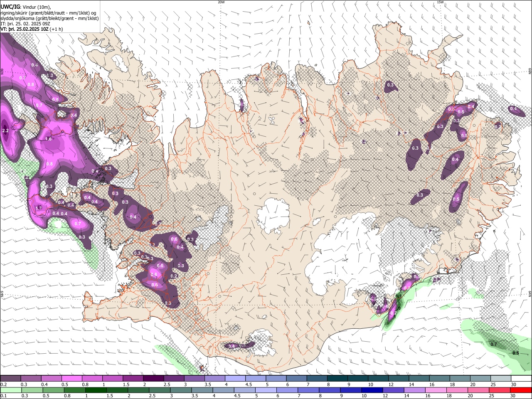Pick the lower legend swatch starting at 18
The image size is (532, 399).
click(458, 390)
